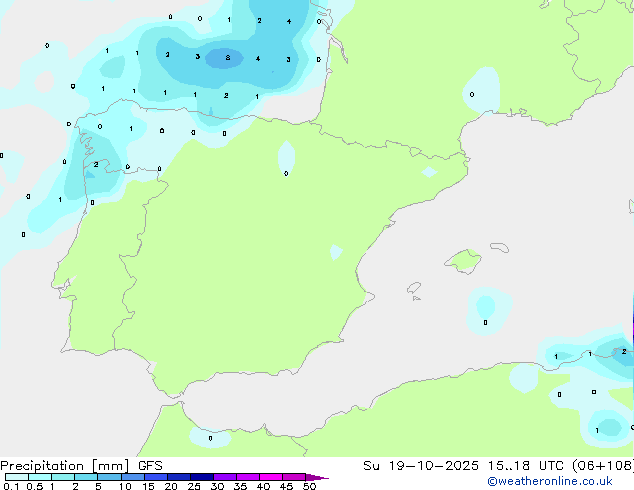This screenshot has height=490, width=634.
Task: Select the legend swatch between 5 and 10
Action: (110, 477)
